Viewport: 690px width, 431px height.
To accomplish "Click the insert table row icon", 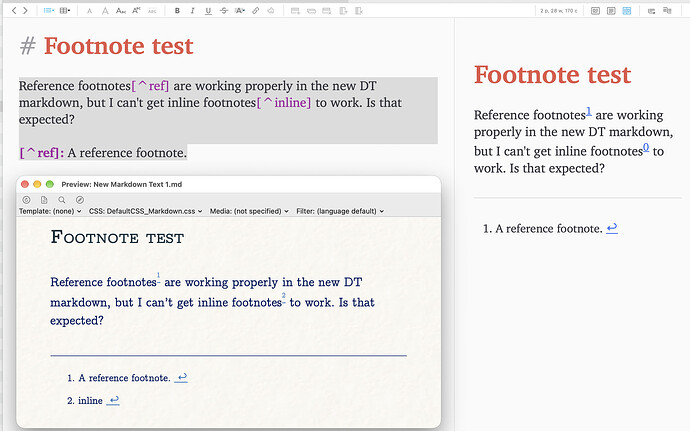I will point(295,11).
